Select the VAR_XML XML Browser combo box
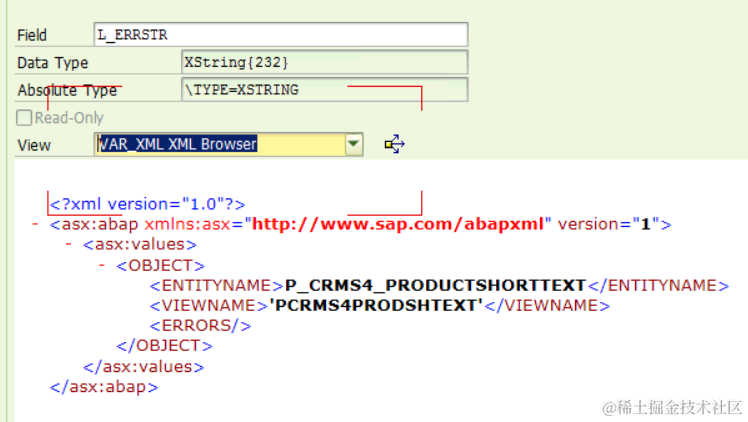 point(229,144)
